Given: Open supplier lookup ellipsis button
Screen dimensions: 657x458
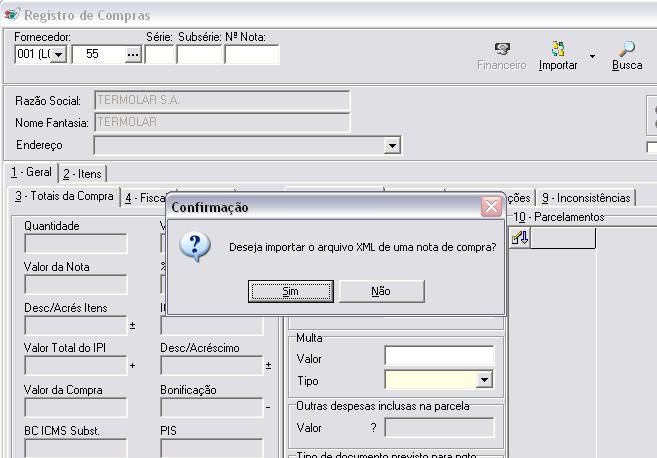Looking at the screenshot, I should [133, 54].
